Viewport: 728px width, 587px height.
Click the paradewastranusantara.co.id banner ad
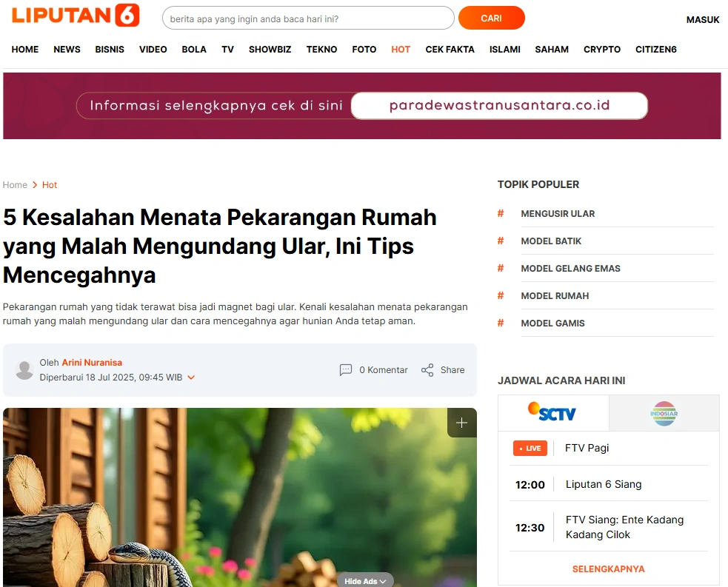pos(362,106)
